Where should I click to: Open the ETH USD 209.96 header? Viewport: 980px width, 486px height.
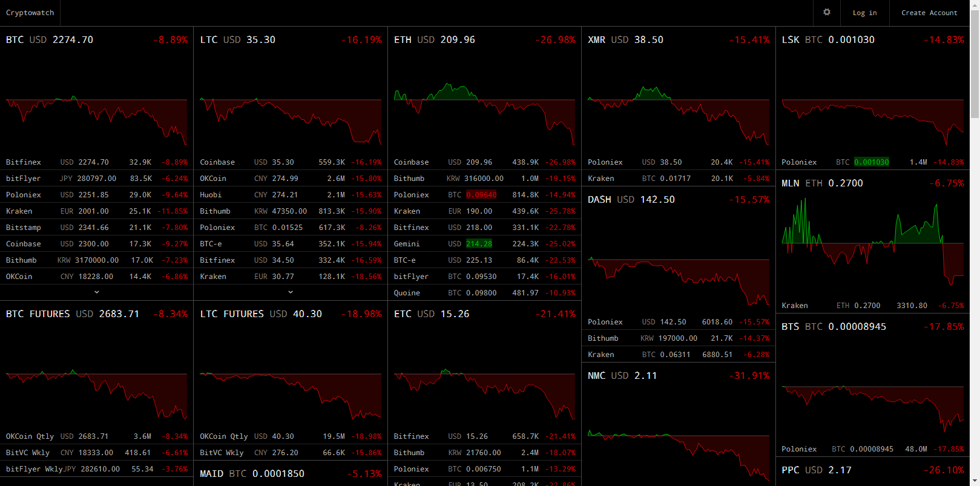pos(484,40)
